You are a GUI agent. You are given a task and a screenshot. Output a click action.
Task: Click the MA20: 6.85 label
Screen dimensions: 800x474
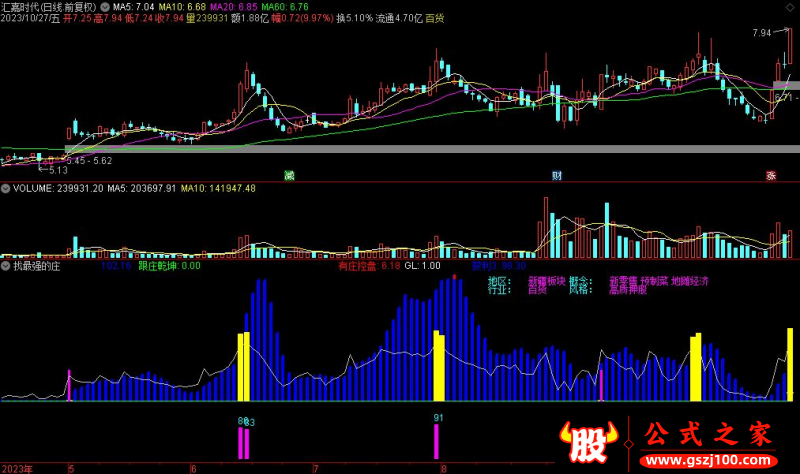tap(234, 7)
